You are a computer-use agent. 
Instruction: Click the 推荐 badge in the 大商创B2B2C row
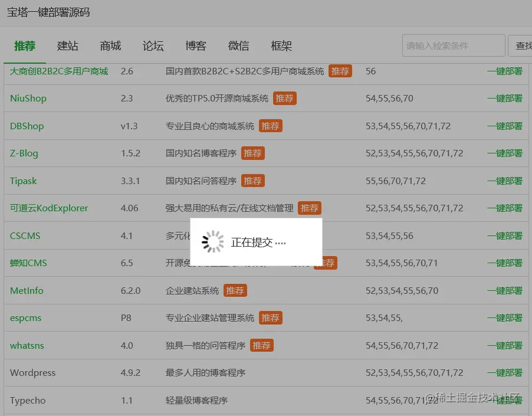(340, 71)
